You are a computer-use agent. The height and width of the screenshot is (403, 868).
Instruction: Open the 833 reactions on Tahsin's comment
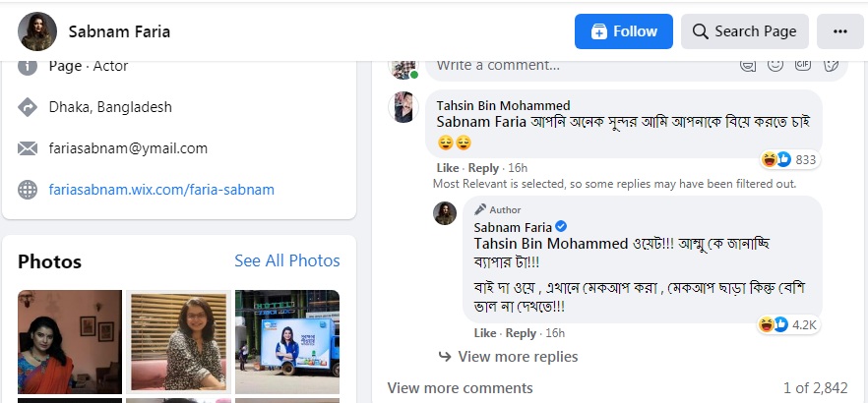[x=789, y=159]
